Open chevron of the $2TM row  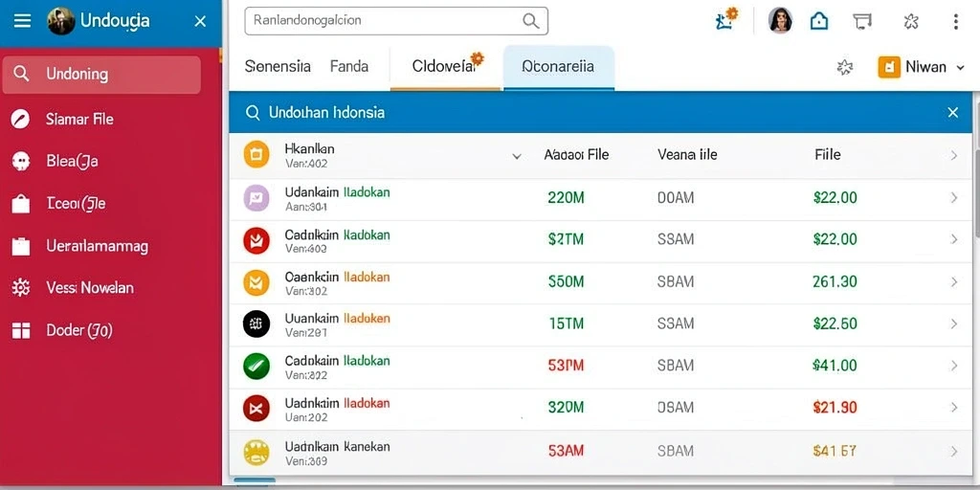click(954, 239)
